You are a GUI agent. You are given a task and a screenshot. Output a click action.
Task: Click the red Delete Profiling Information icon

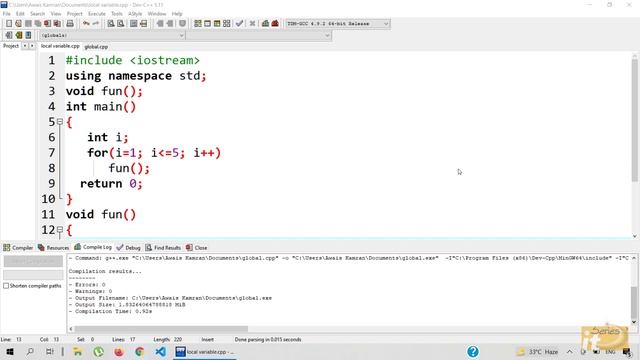(x=275, y=24)
